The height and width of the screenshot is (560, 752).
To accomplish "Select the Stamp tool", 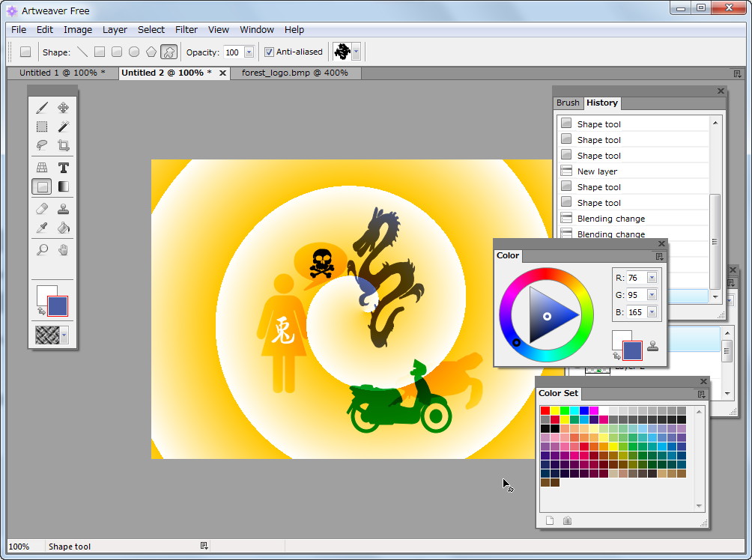I will [64, 209].
